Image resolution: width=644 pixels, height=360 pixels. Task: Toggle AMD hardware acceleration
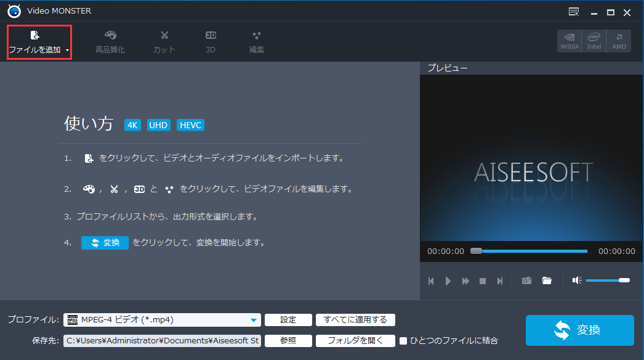618,41
